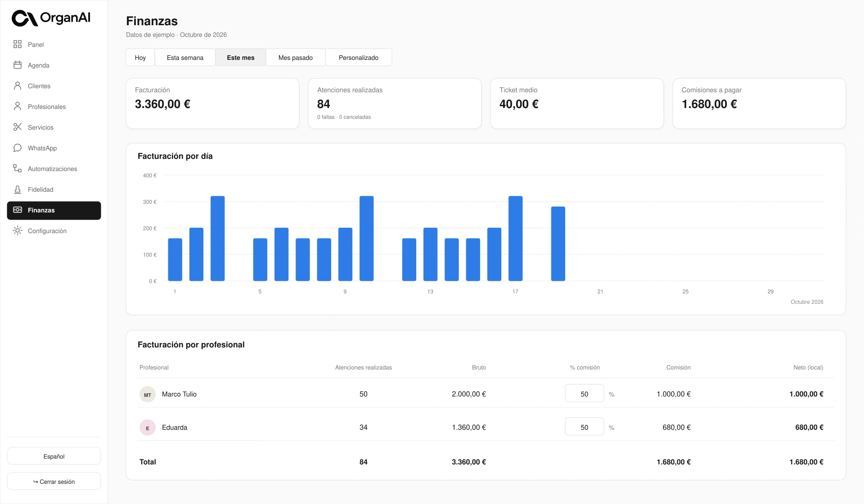Open the Personalizado date range tab
Screen dimensions: 864x504
[359, 58]
